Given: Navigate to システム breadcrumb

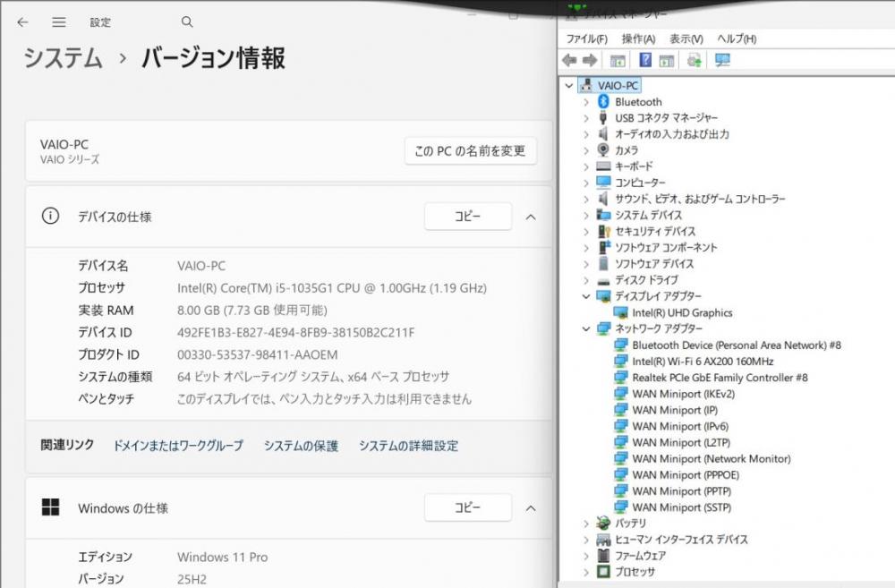Looking at the screenshot, I should pyautogui.click(x=63, y=58).
